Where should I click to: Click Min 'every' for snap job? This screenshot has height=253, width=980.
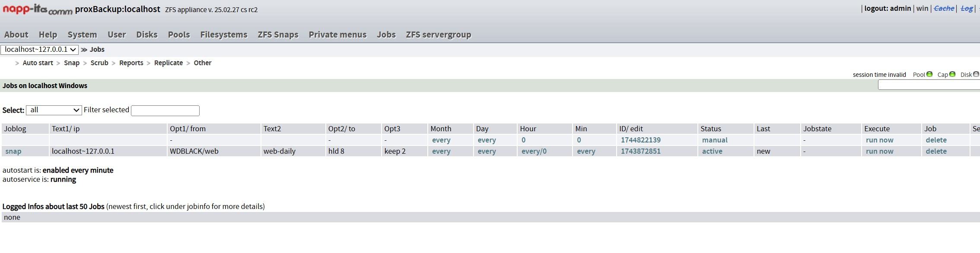(586, 152)
